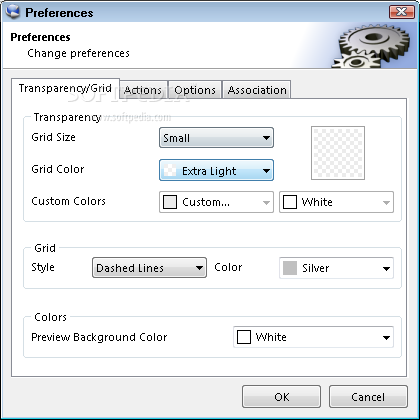Click the White custom color swatch

(x=290, y=202)
